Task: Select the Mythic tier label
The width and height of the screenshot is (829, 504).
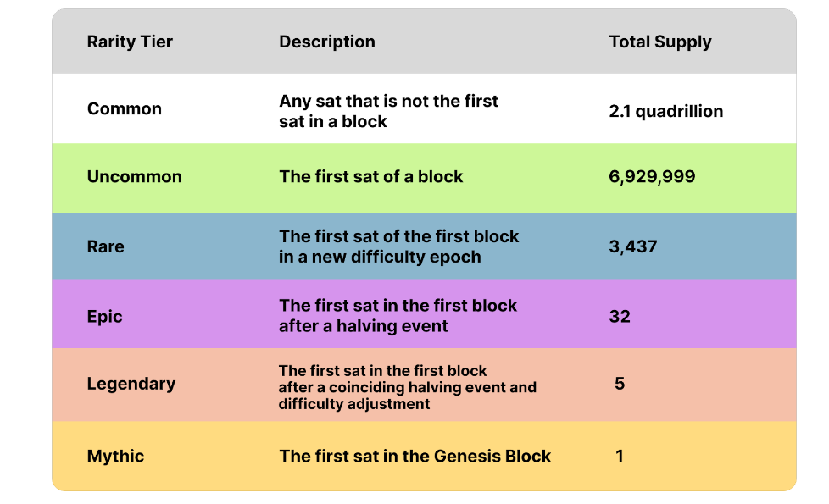Action: point(116,456)
